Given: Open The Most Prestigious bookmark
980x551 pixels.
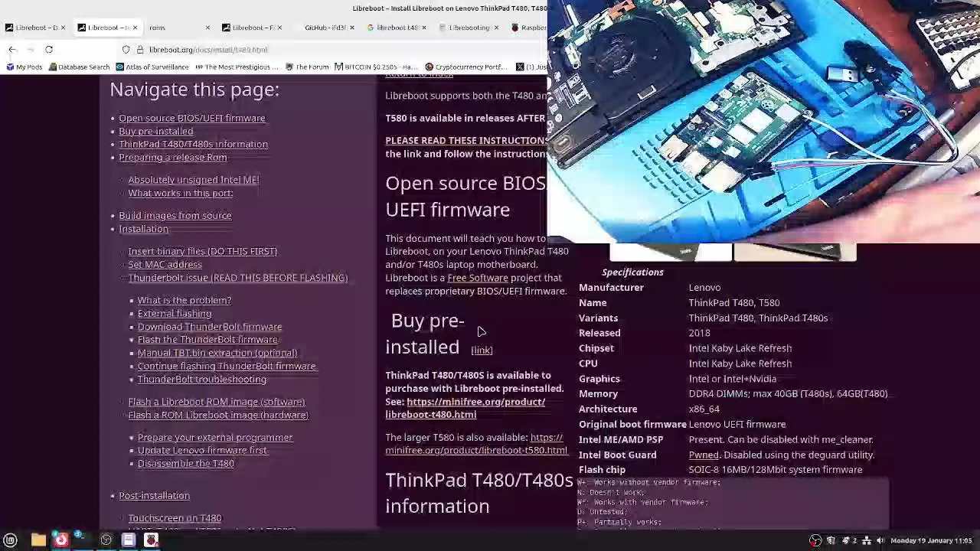Looking at the screenshot, I should tap(237, 67).
